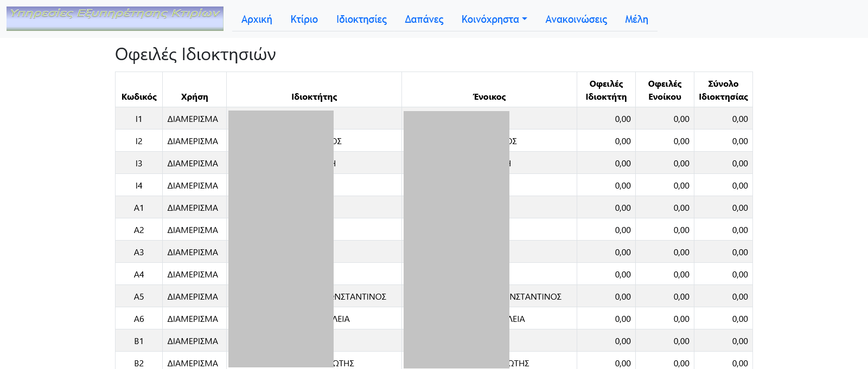Click the Οφειλές Ενοίκου column header
The width and height of the screenshot is (868, 369).
665,90
